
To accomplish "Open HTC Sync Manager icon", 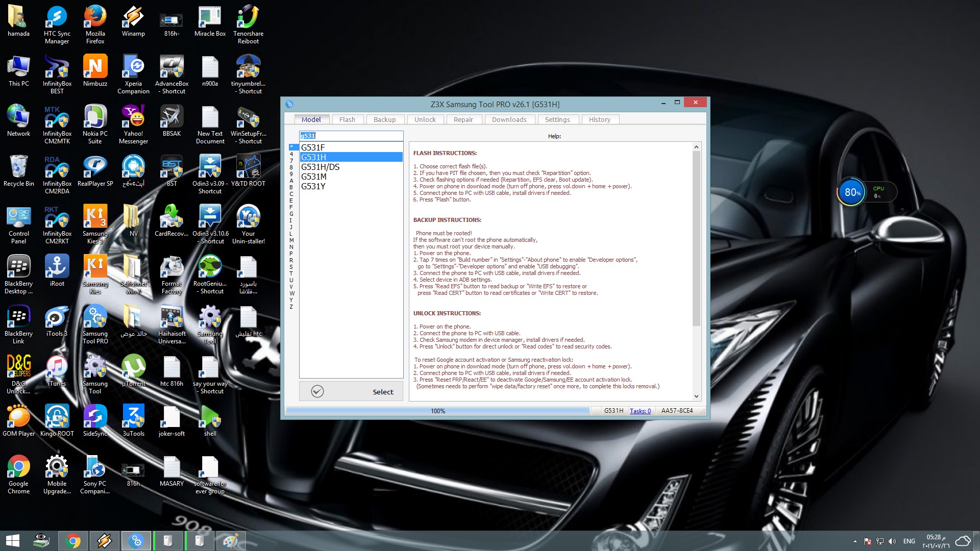I will click(x=57, y=24).
